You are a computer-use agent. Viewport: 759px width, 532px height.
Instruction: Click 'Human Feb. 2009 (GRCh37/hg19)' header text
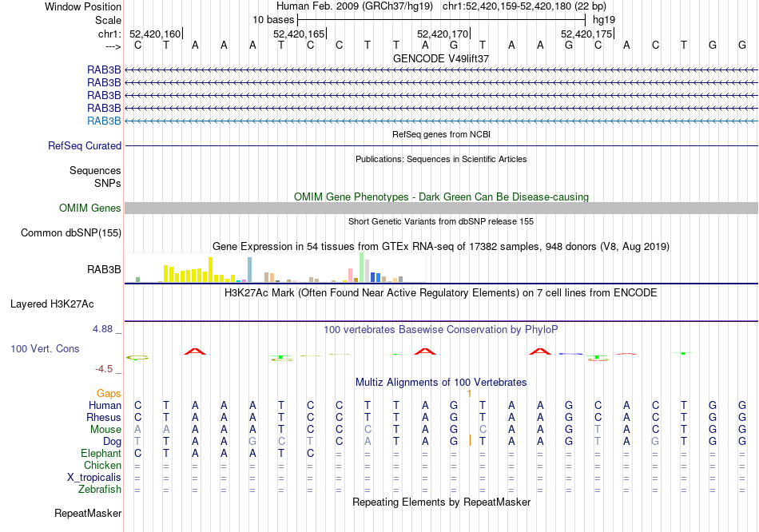point(355,6)
